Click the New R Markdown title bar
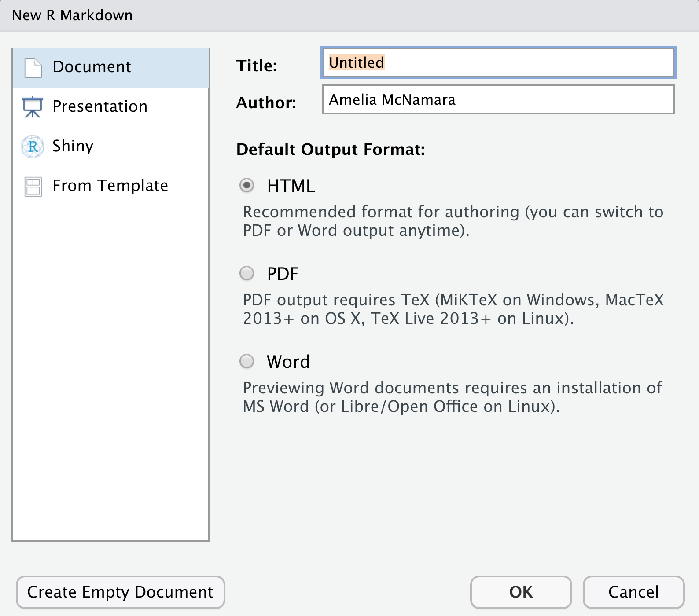The image size is (699, 616). pyautogui.click(x=349, y=15)
